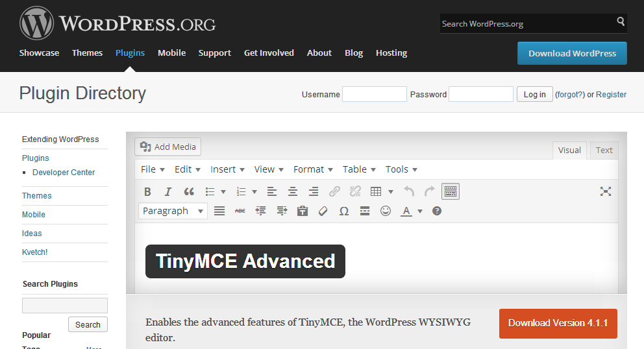Click the Insert link icon
The image size is (644, 349).
pyautogui.click(x=334, y=192)
